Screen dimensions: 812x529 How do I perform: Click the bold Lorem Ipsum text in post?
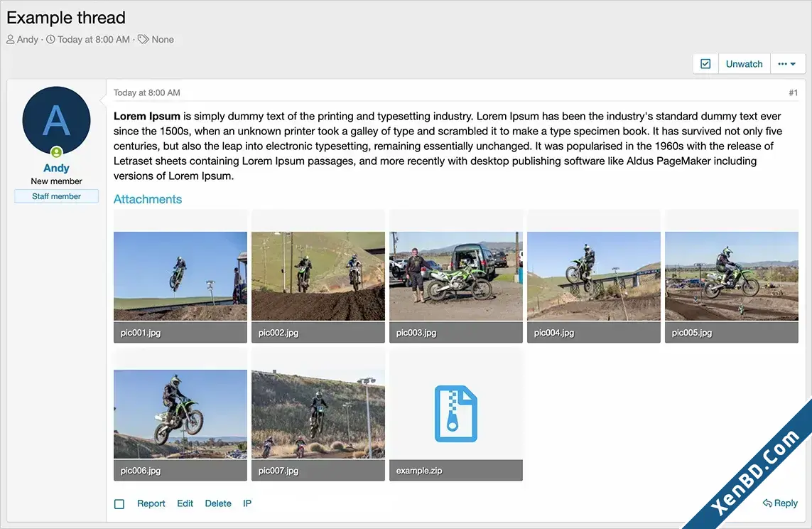147,116
